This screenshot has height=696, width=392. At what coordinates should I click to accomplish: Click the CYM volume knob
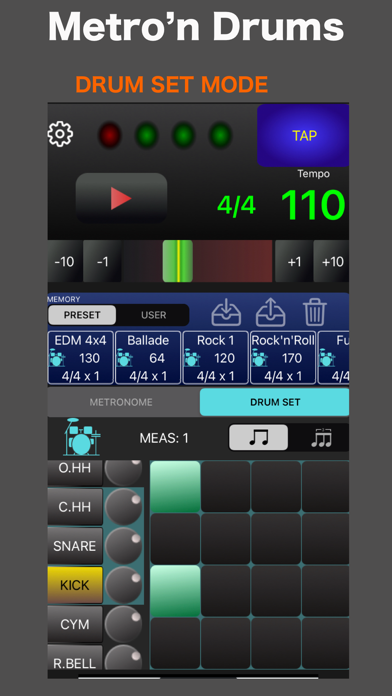point(123,624)
